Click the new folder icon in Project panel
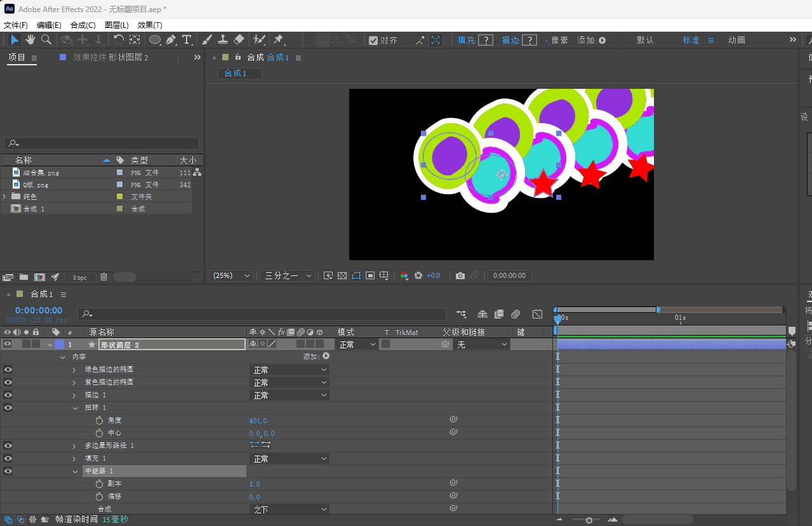 click(x=23, y=277)
